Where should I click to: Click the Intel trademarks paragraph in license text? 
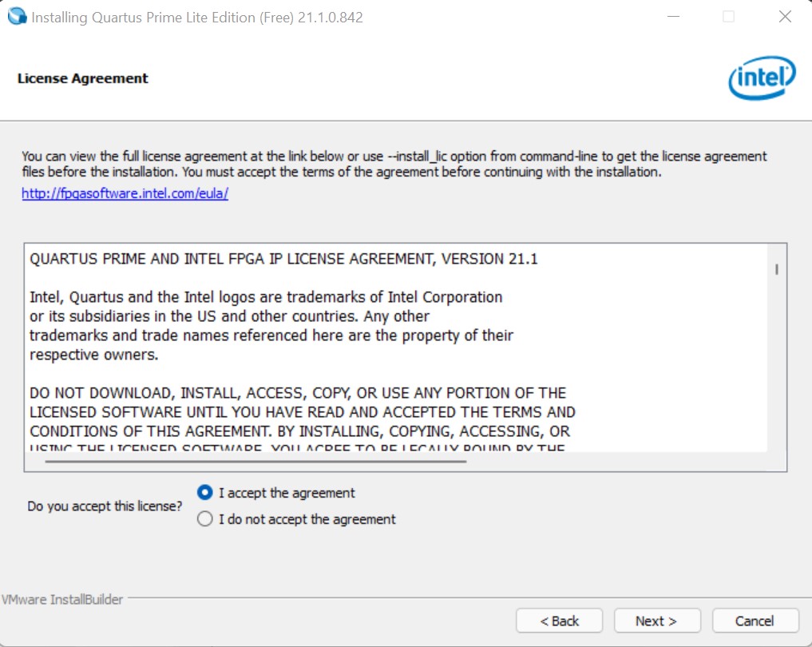(x=271, y=326)
